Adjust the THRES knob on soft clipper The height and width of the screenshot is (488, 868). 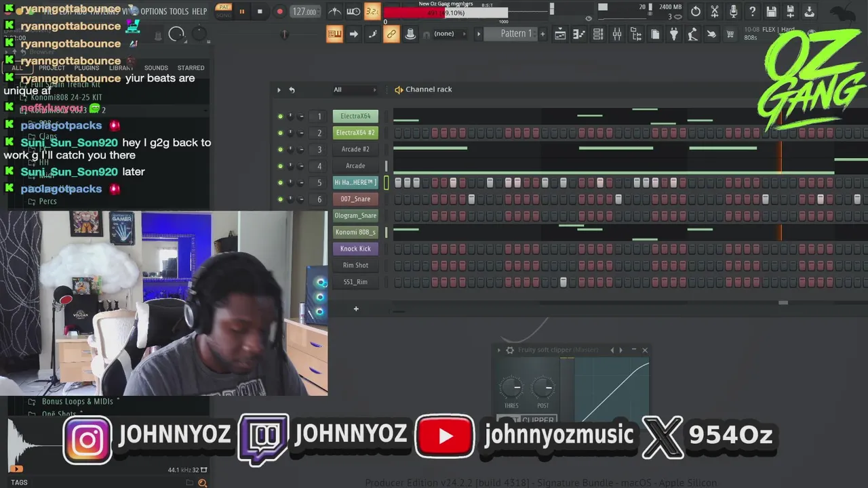[x=511, y=388]
